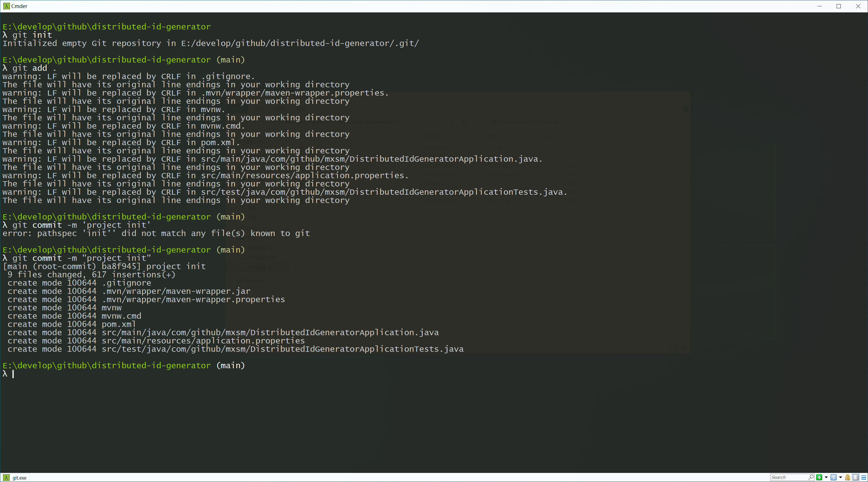Click the lambda icon on the git.exe tab
The height and width of the screenshot is (482, 868).
6,478
